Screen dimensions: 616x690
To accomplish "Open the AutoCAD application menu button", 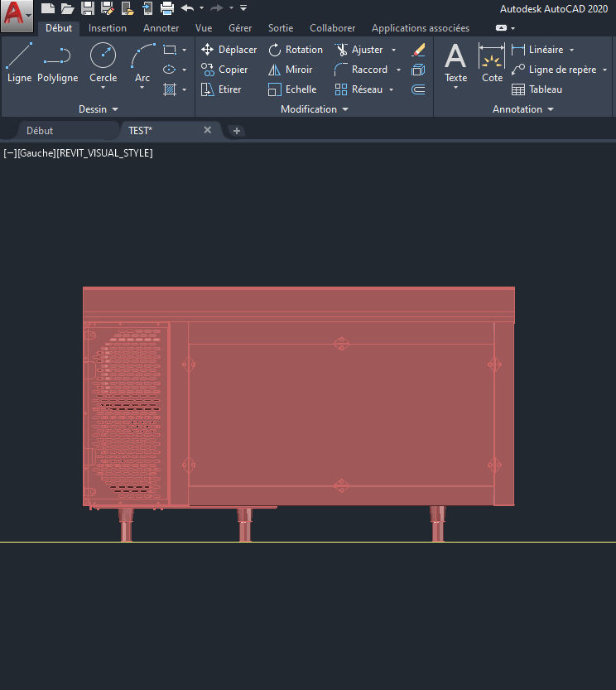I will coord(17,15).
